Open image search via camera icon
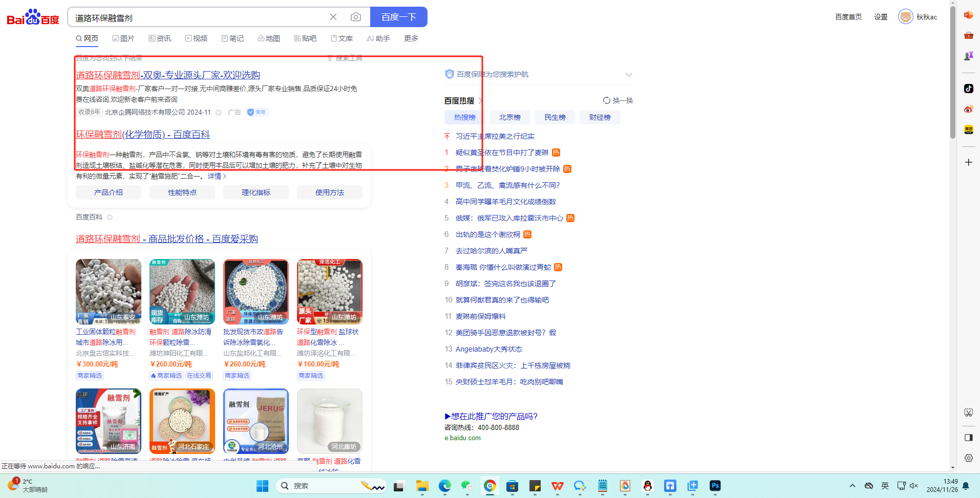 pyautogui.click(x=356, y=17)
